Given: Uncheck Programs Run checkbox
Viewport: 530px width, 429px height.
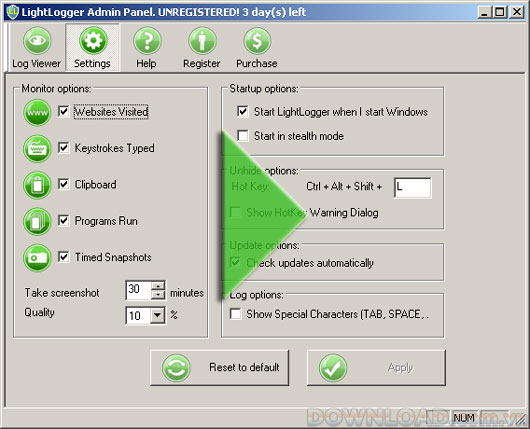Looking at the screenshot, I should (64, 220).
